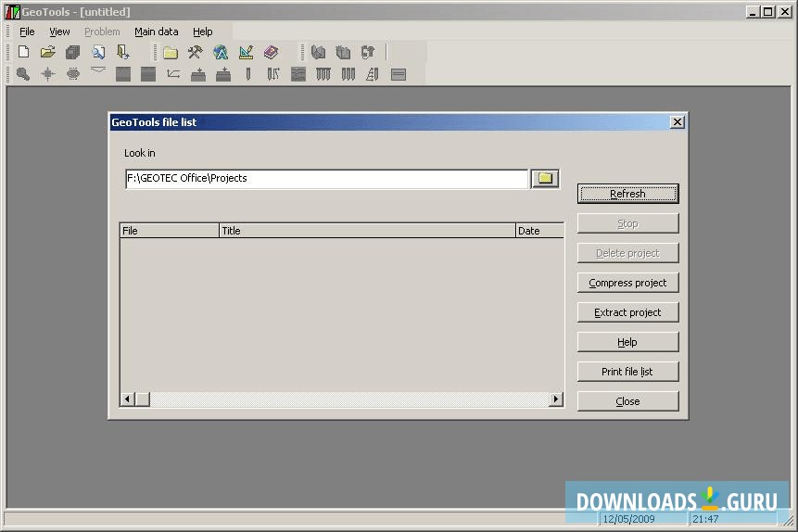The width and height of the screenshot is (798, 532).
Task: Click the first grayed pile group icon
Action: point(323,74)
